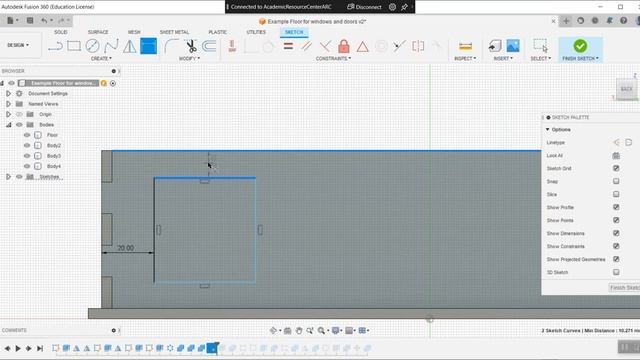Toggle the Show Dimensions checkbox
640x360 pixels.
click(616, 233)
